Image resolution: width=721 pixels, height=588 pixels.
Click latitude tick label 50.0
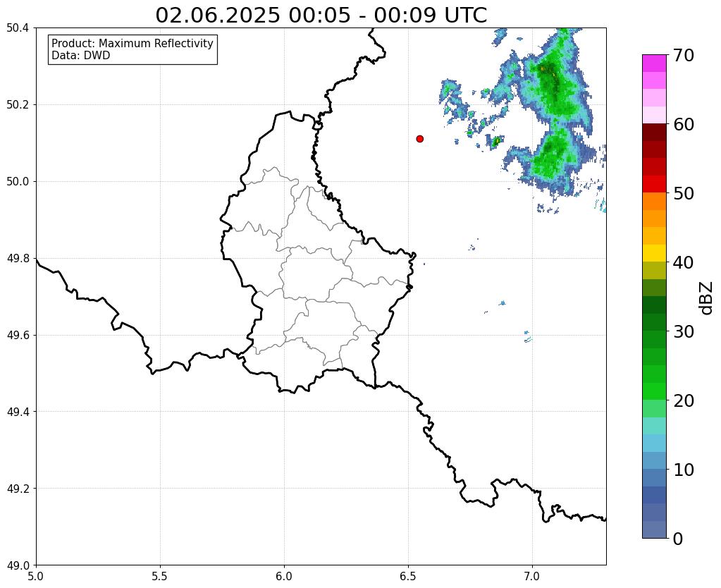(18, 182)
